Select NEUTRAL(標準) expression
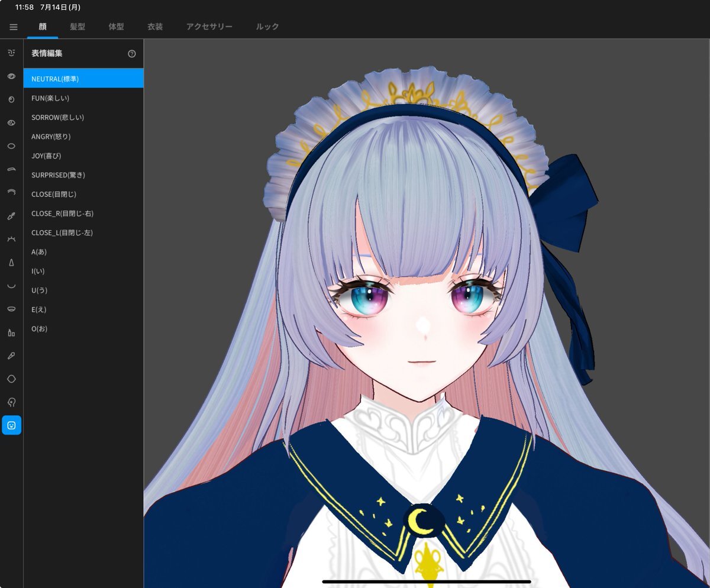Image resolution: width=710 pixels, height=588 pixels. coord(83,78)
